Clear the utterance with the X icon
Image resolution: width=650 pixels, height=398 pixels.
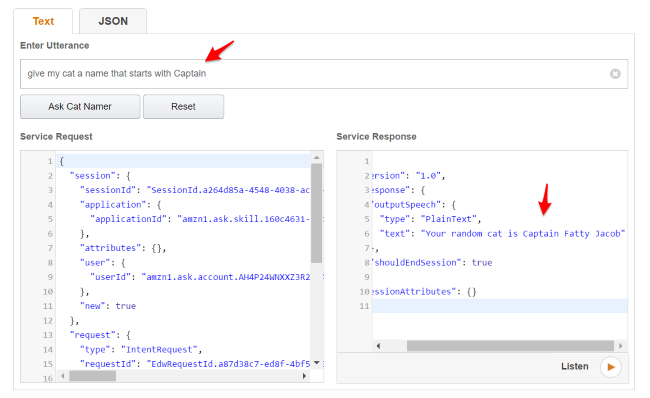615,74
